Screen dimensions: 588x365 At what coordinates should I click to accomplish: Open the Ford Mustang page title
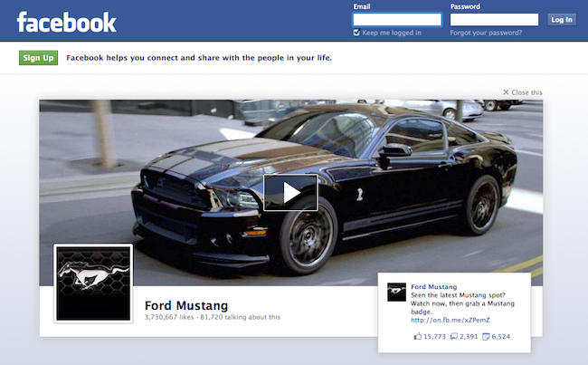click(186, 305)
